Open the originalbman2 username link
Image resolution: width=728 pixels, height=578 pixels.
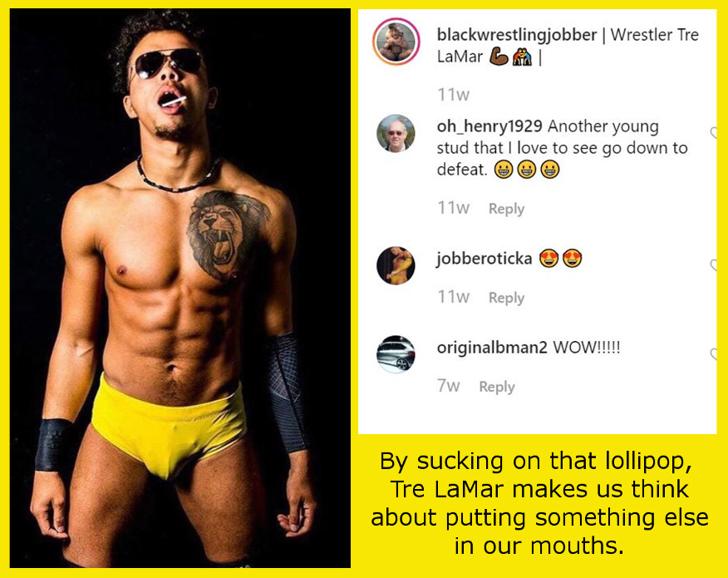point(492,347)
